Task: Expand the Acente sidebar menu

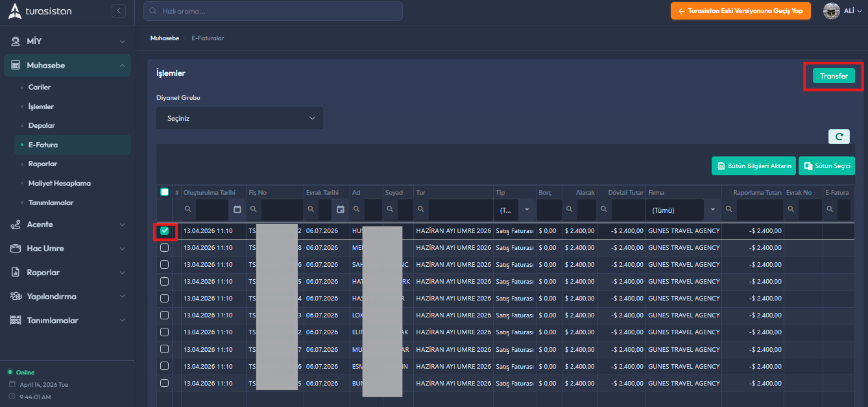Action: point(67,225)
